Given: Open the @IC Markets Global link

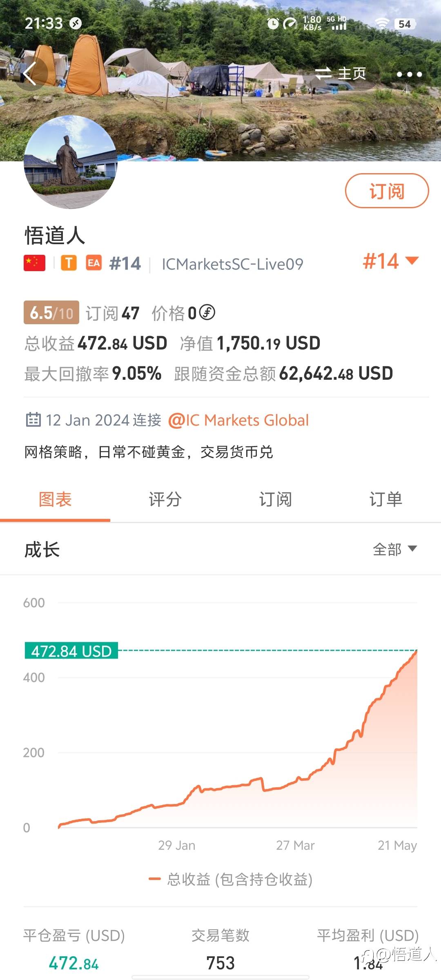Looking at the screenshot, I should pos(238,420).
